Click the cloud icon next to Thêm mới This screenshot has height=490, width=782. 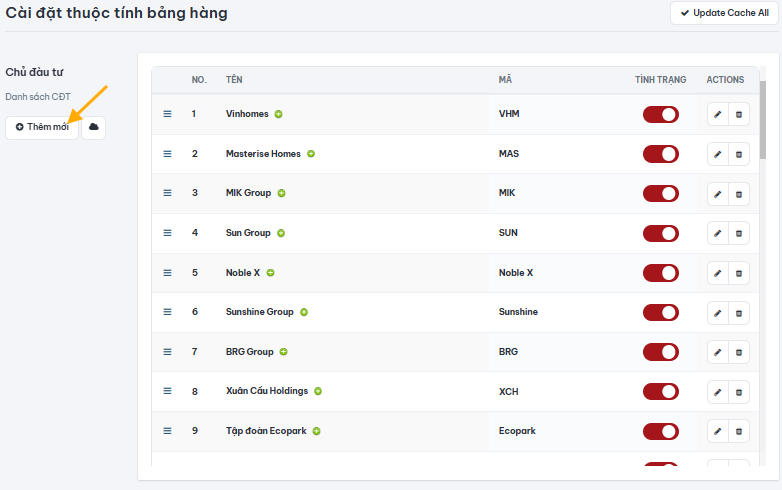pos(93,127)
